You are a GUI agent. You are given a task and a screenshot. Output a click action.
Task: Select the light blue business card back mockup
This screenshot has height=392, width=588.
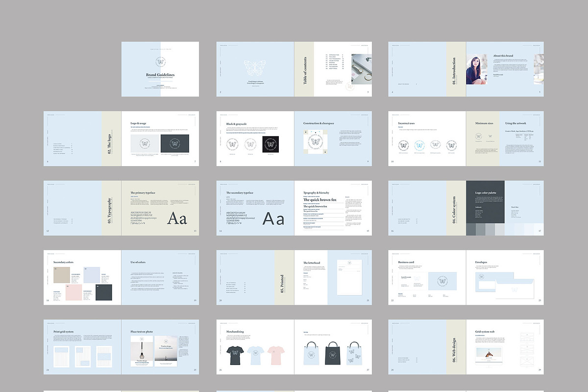(442, 281)
